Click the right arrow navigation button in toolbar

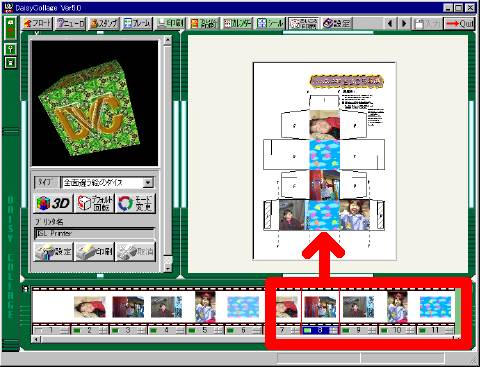404,24
